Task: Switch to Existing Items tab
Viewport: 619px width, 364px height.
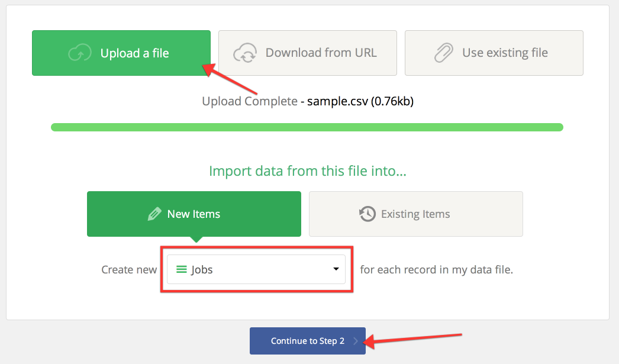Action: click(x=415, y=214)
